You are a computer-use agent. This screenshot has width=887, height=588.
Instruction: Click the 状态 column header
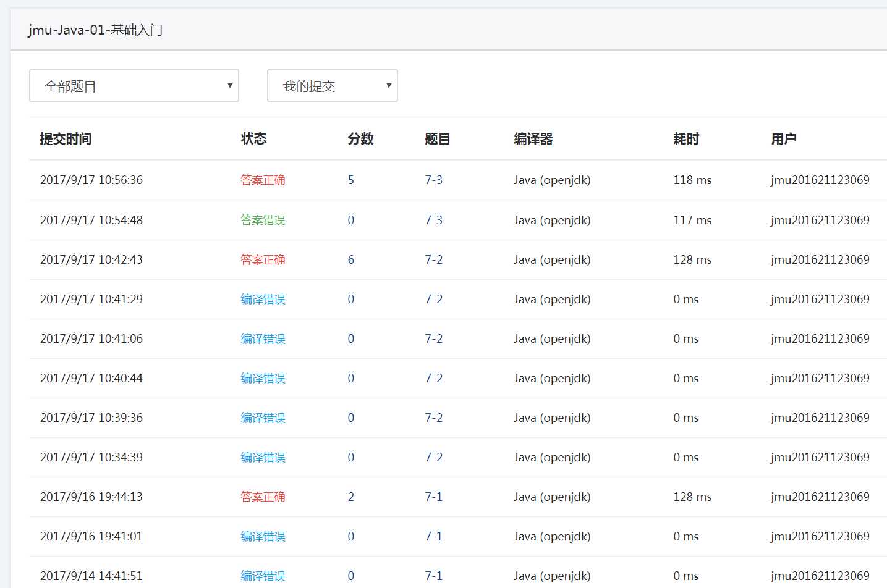pyautogui.click(x=253, y=139)
